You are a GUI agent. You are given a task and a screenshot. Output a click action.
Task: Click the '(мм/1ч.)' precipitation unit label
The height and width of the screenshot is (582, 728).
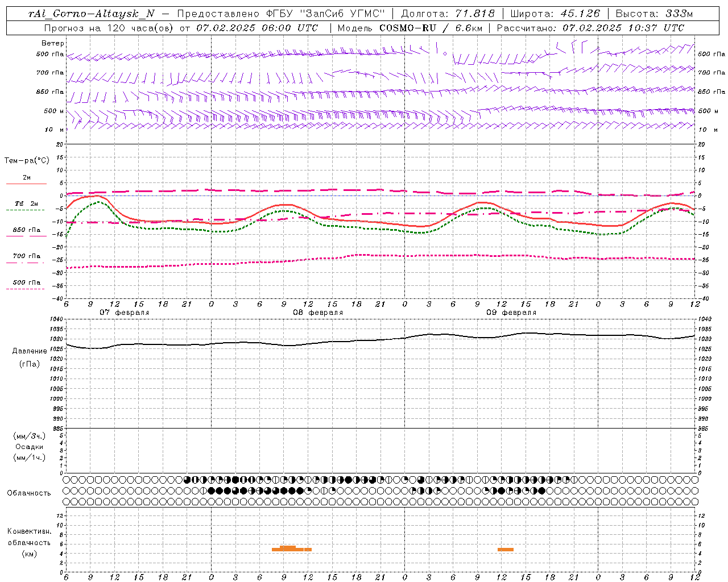click(x=30, y=458)
